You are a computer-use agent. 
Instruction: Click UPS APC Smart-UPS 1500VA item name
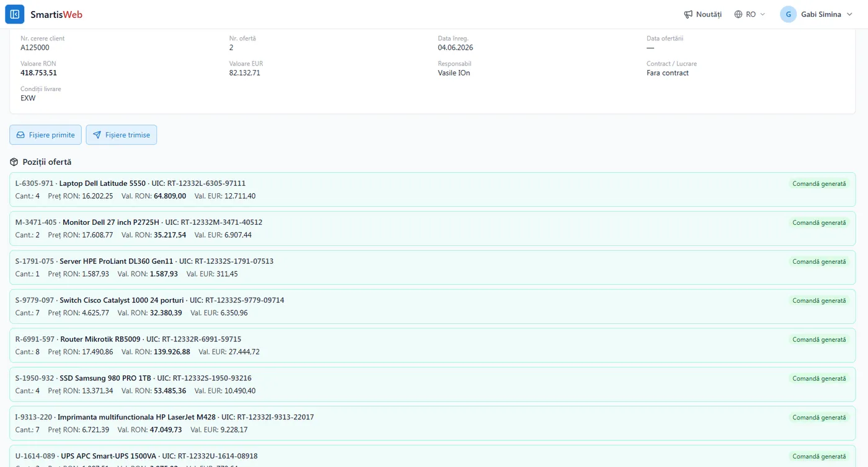108,456
